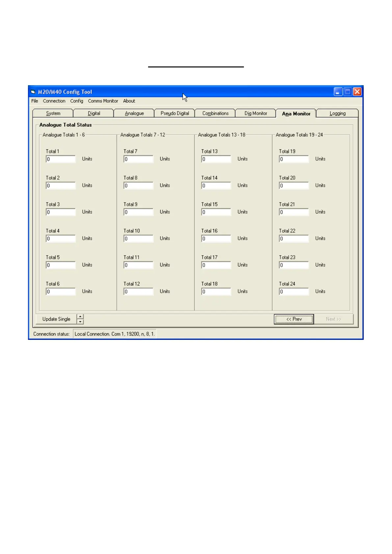Click the maximize button of Config Tool
392x554 pixels.
tap(348, 92)
